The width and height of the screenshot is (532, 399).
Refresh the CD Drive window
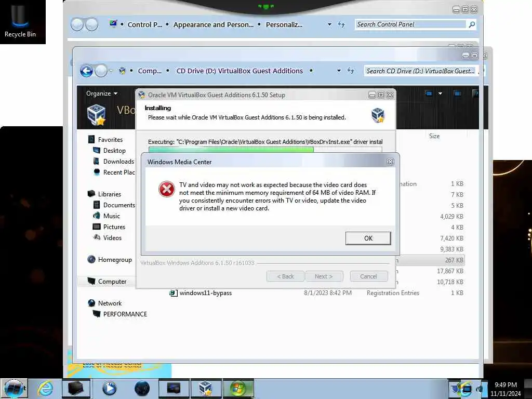(x=351, y=71)
